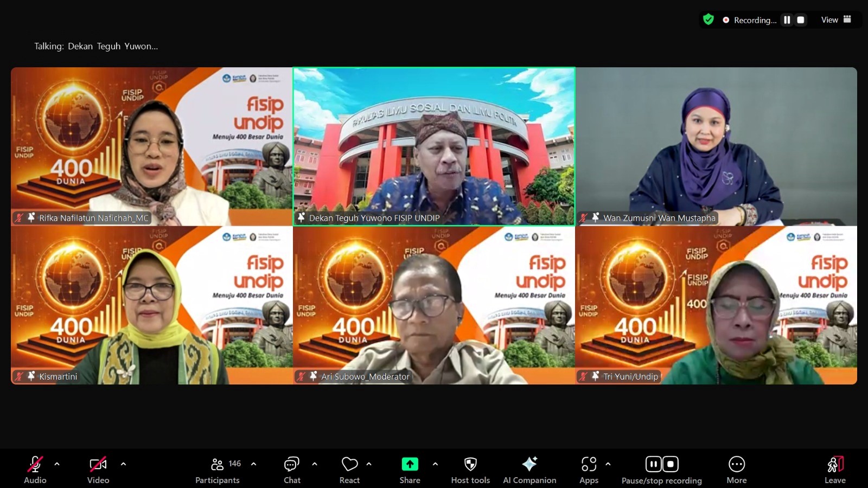The height and width of the screenshot is (488, 868).
Task: Expand the video options arrow
Action: 123,464
